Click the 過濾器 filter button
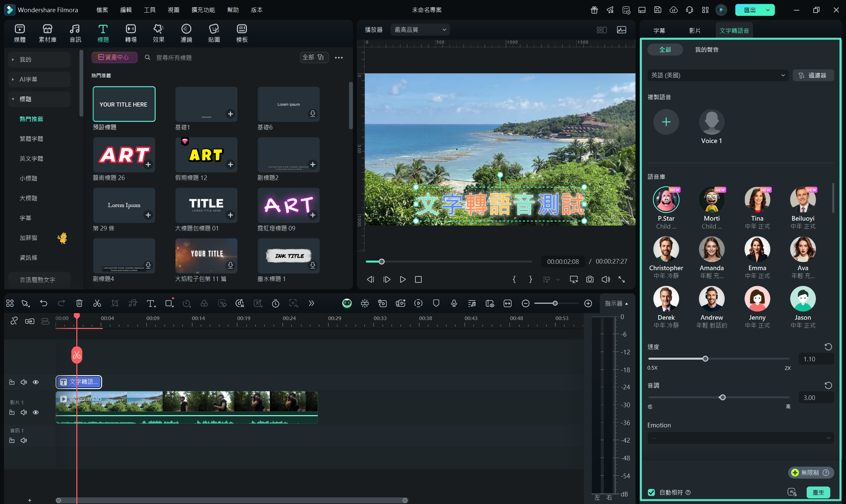Viewport: 846px width, 504px height. (x=813, y=75)
